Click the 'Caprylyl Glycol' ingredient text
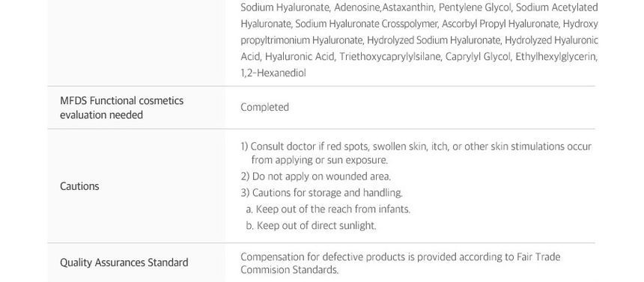The width and height of the screenshot is (644, 282). [478, 57]
